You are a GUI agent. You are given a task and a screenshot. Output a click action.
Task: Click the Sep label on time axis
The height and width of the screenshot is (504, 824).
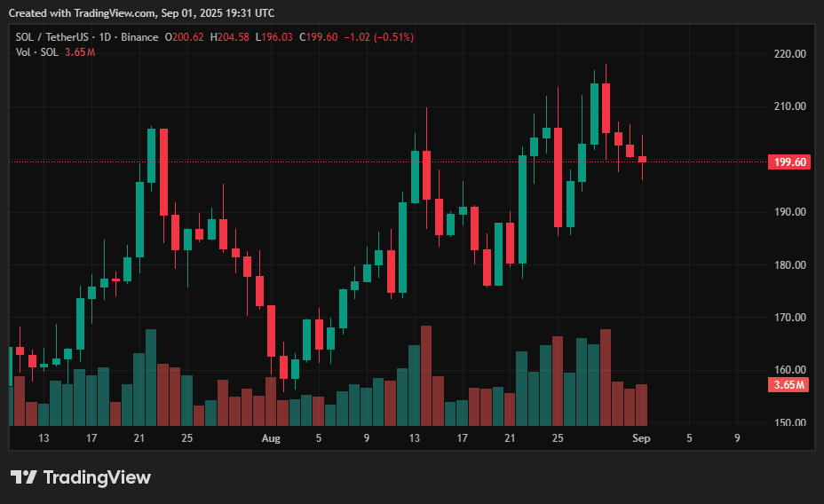pos(641,438)
